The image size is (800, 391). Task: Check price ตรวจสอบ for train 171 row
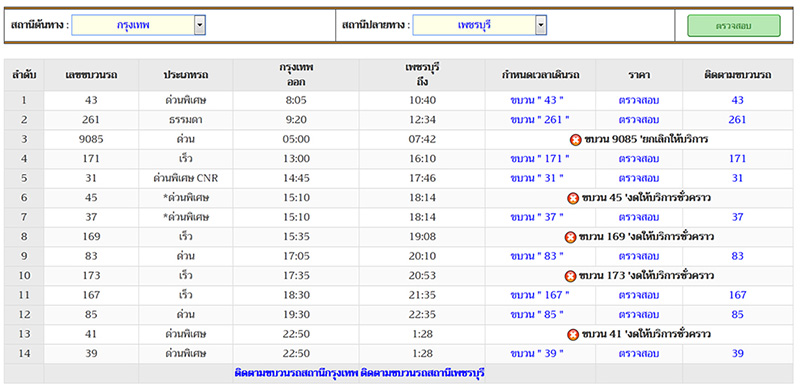point(639,159)
